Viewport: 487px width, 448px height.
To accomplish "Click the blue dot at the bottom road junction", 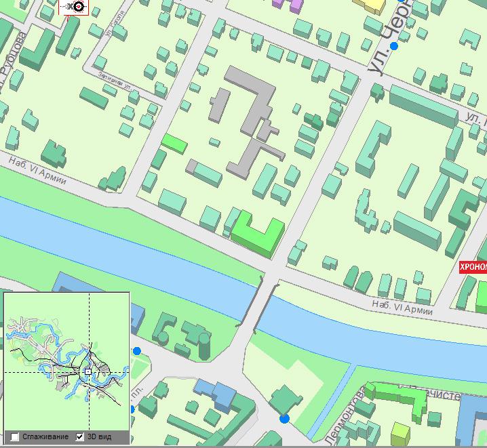I will pos(284,419).
